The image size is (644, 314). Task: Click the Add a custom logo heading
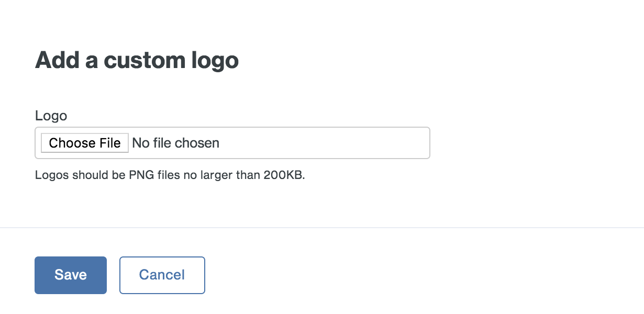tap(136, 60)
